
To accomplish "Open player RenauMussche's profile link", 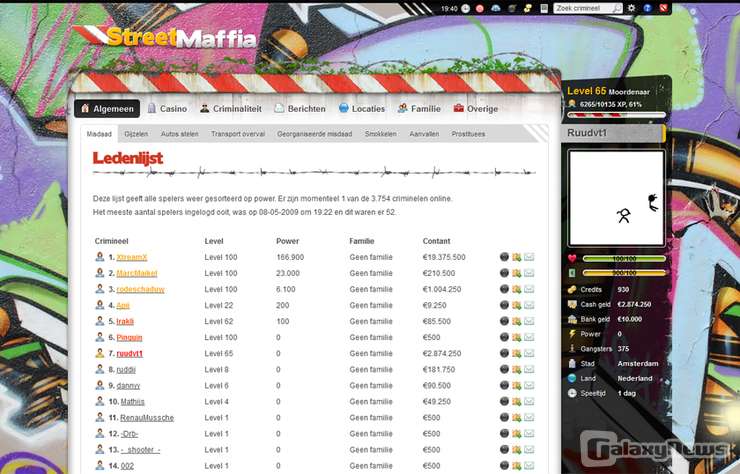I will point(147,418).
